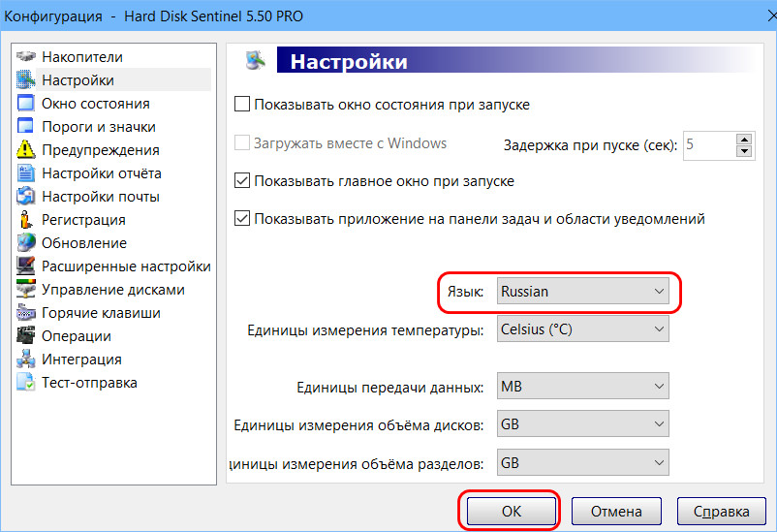The width and height of the screenshot is (777, 532).
Task: Switch to Настройки отчёта section
Action: coord(102,173)
